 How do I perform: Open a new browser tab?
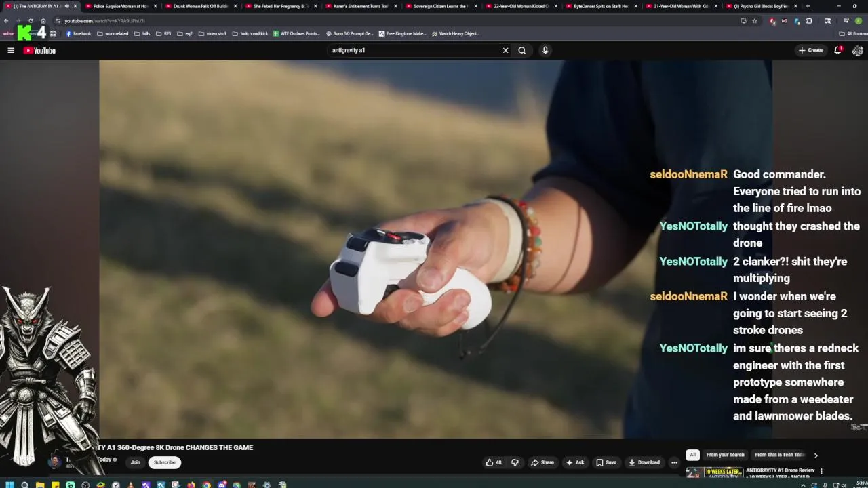(808, 6)
